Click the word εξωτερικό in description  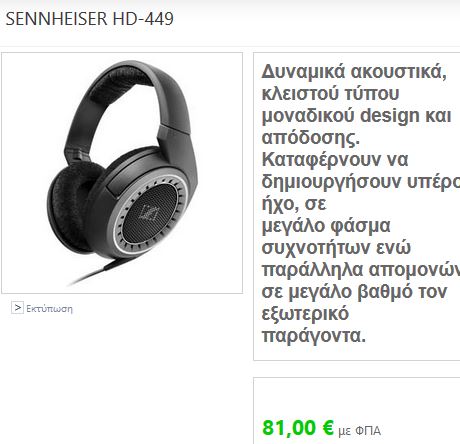pyautogui.click(x=305, y=314)
